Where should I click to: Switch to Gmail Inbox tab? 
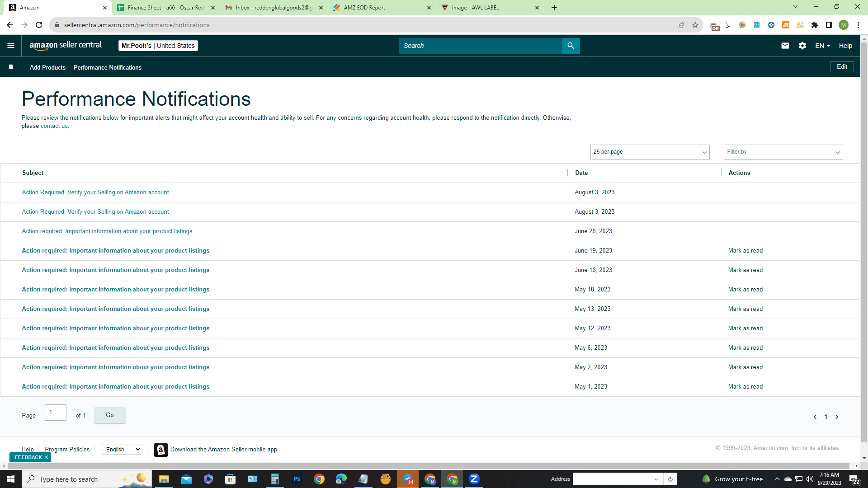click(x=274, y=8)
